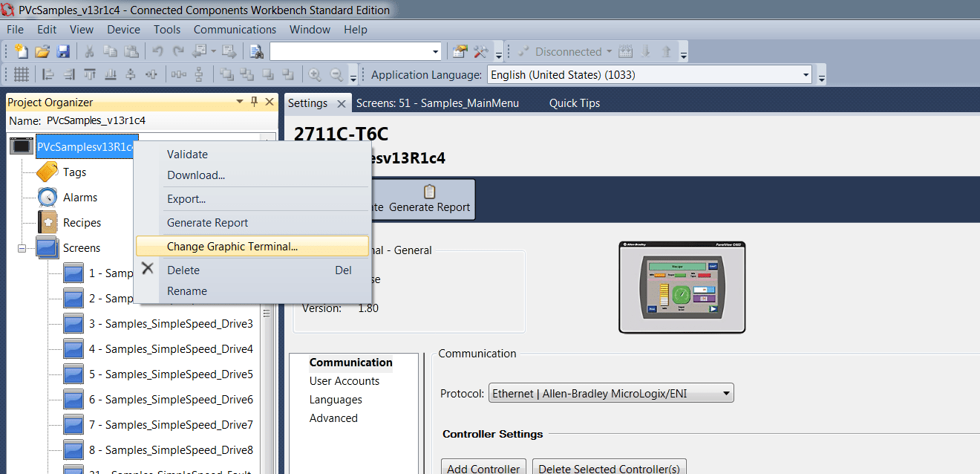Viewport: 980px width, 474px height.
Task: Click the Align Top toolbar icon
Action: pos(88,74)
